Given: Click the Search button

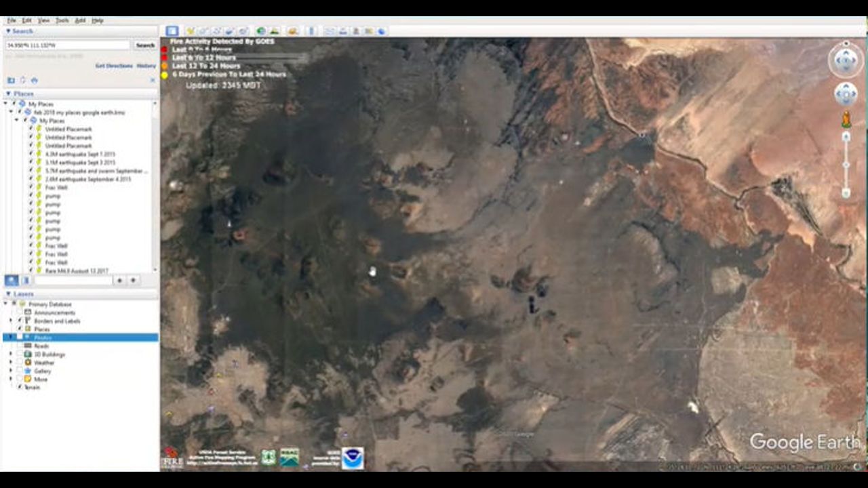Looking at the screenshot, I should (145, 45).
